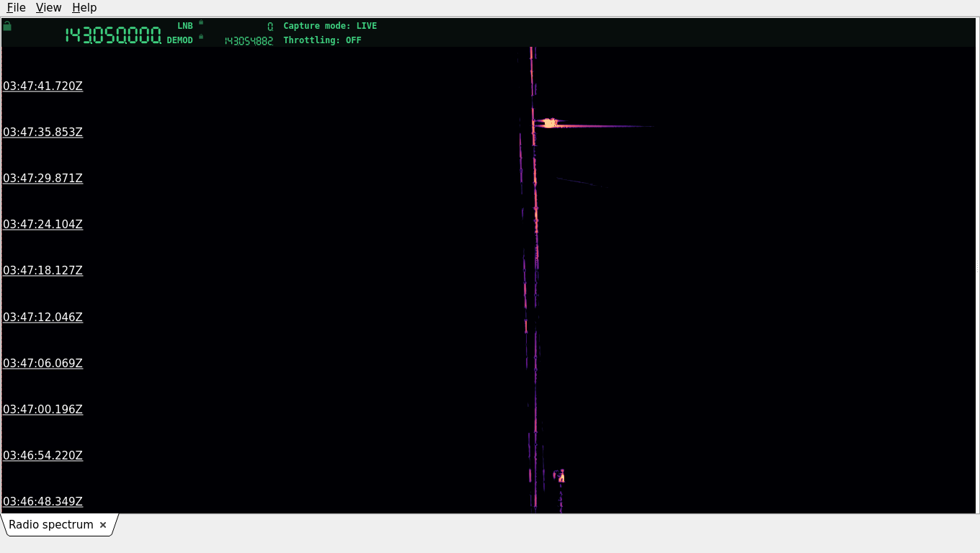This screenshot has width=980, height=553.
Task: Click the bright signal burst near 03:47:35
Action: [x=550, y=123]
